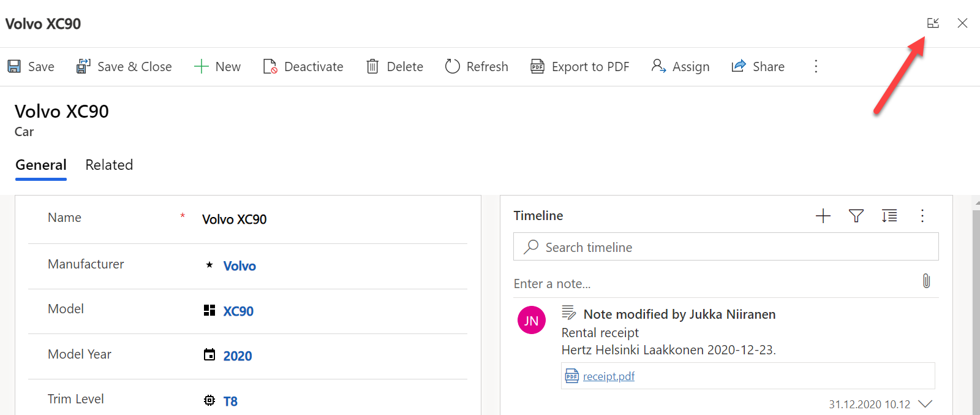This screenshot has width=980, height=415.
Task: Click the Manufacturer star icon
Action: click(209, 265)
